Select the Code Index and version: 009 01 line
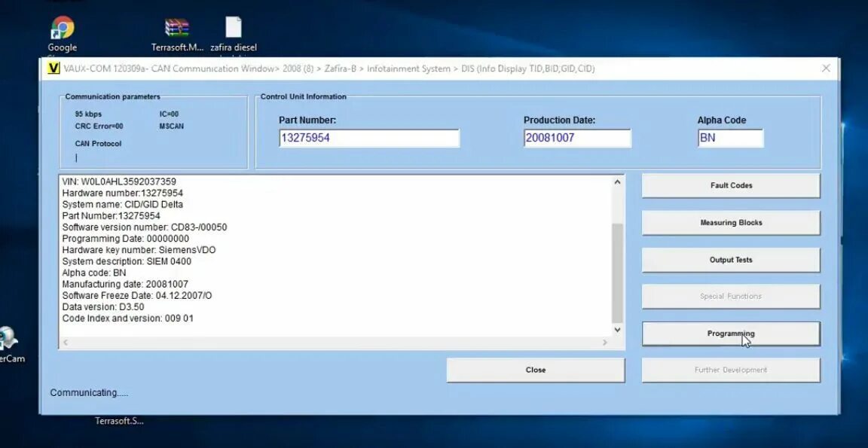Screen dimensions: 868x448 [x=128, y=318]
